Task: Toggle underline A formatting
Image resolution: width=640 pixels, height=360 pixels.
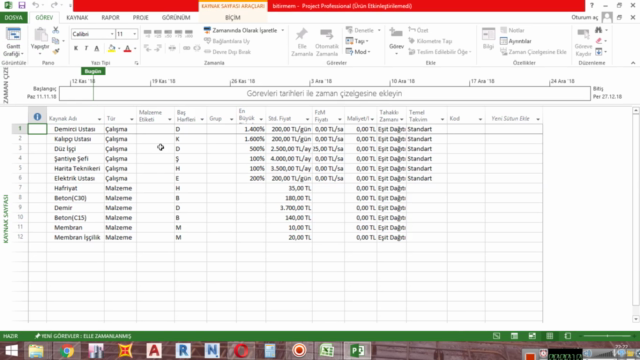Action: pyautogui.click(x=97, y=48)
